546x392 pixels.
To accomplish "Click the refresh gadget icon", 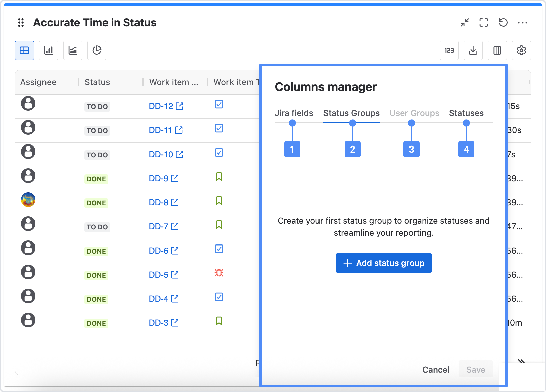I will click(x=503, y=23).
